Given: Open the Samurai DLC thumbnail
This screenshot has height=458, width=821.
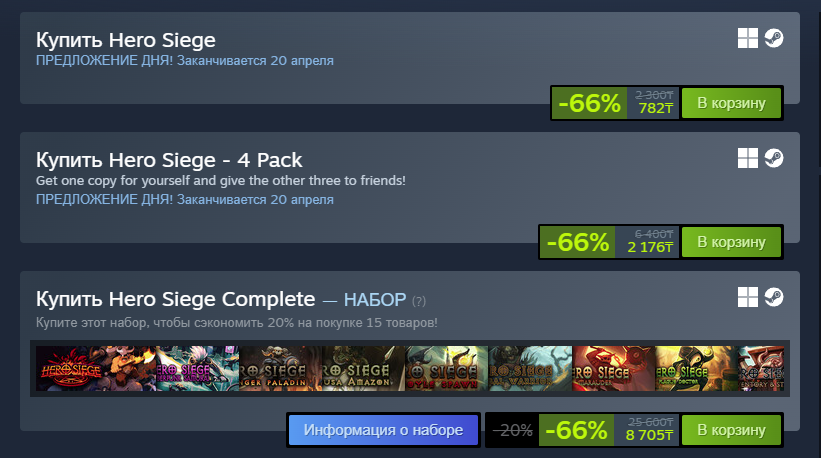Looking at the screenshot, I should pos(197,368).
